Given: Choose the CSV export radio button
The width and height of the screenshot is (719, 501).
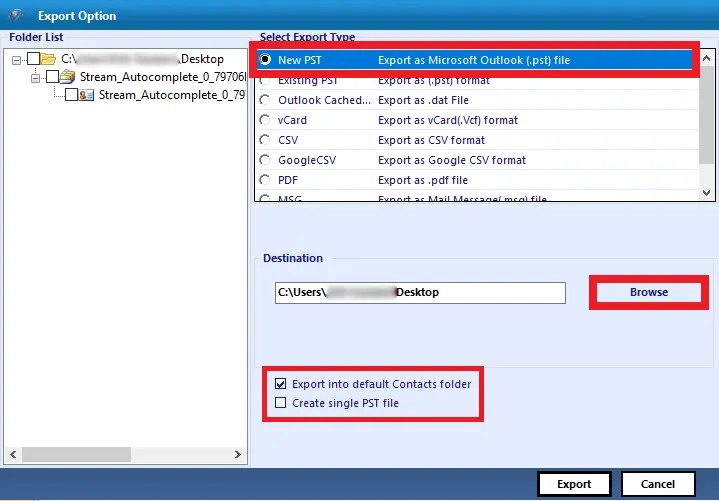Looking at the screenshot, I should (x=265, y=140).
